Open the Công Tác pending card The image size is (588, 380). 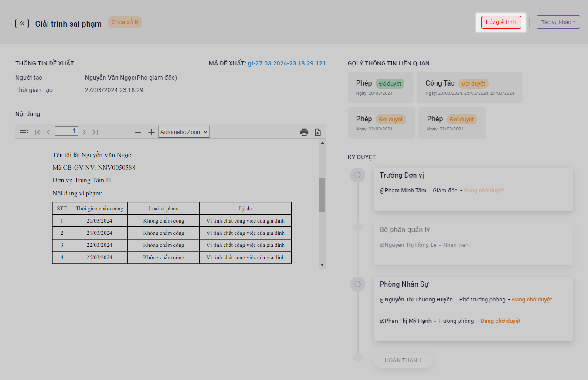point(469,87)
